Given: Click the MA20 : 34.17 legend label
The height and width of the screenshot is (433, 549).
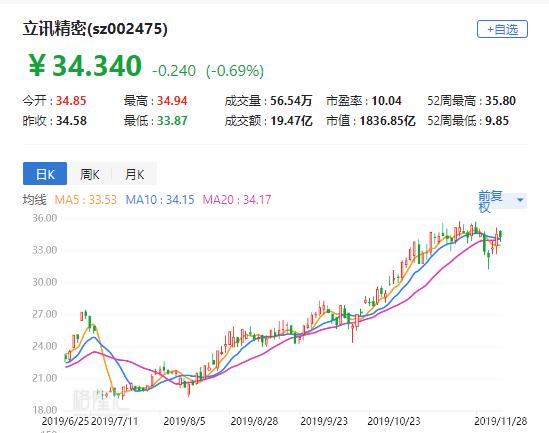Looking at the screenshot, I should 237,200.
